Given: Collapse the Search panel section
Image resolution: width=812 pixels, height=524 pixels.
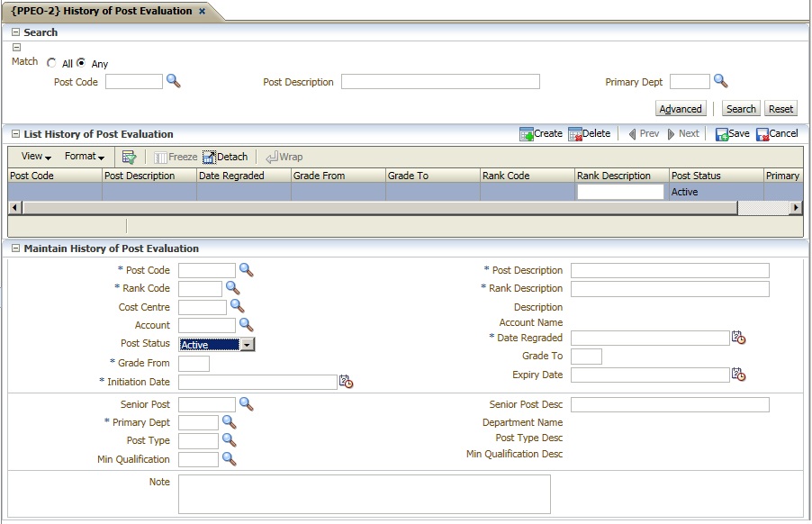Looking at the screenshot, I should click(15, 32).
